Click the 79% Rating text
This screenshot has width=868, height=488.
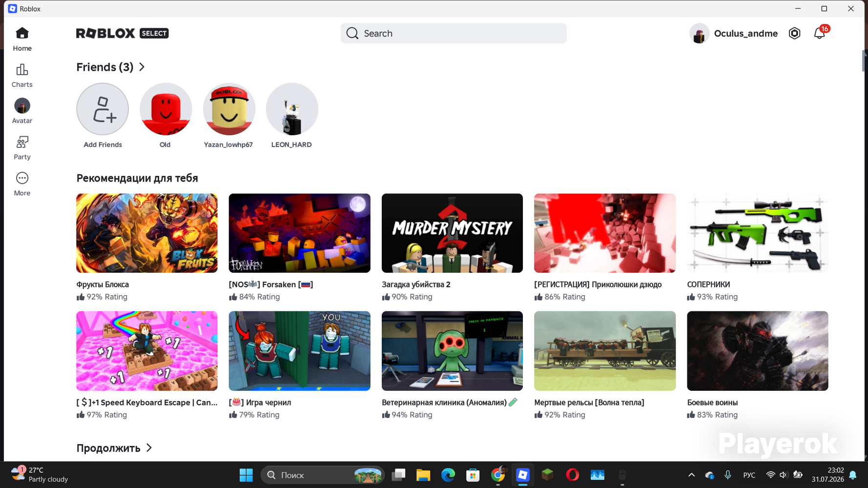259,415
